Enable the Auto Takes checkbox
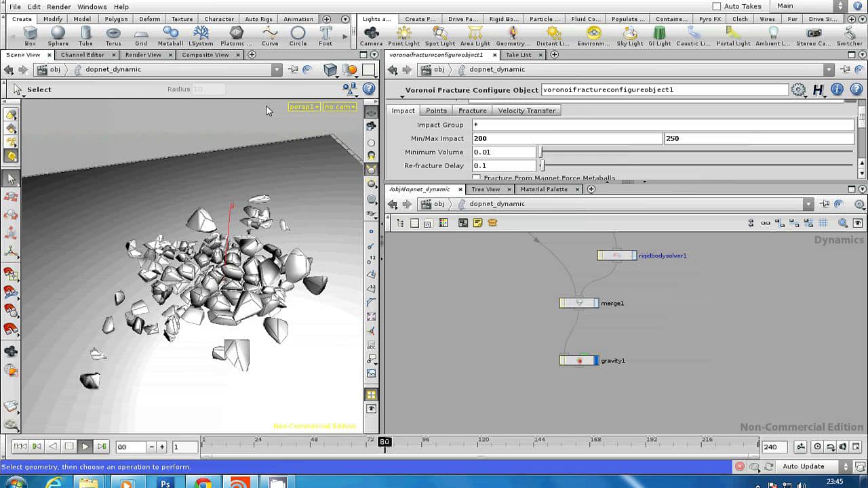 click(716, 6)
